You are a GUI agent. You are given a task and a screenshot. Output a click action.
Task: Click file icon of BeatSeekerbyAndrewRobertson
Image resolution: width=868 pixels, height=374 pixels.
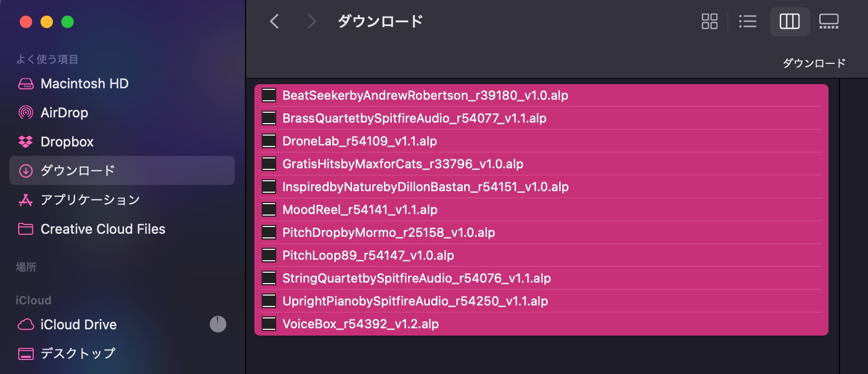pyautogui.click(x=269, y=95)
